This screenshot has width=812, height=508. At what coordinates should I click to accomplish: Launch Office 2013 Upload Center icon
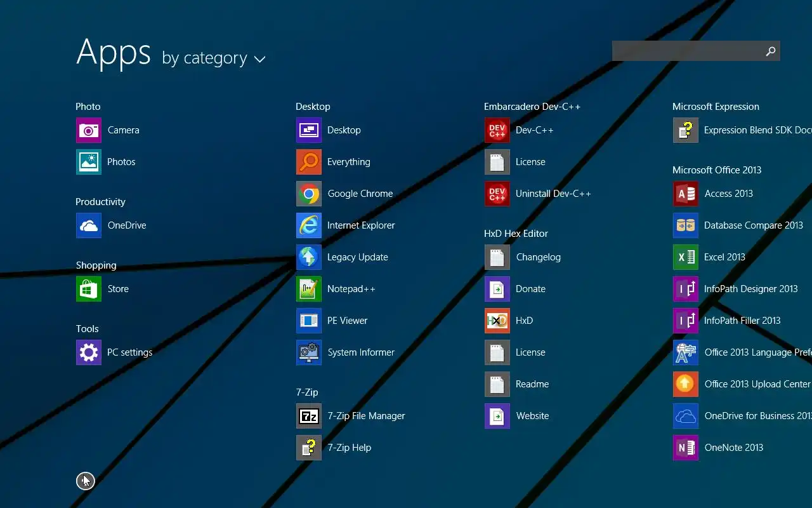click(686, 384)
